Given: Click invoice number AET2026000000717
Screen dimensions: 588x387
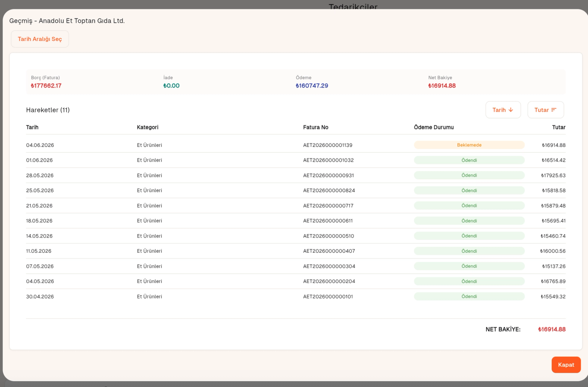Looking at the screenshot, I should pos(328,206).
